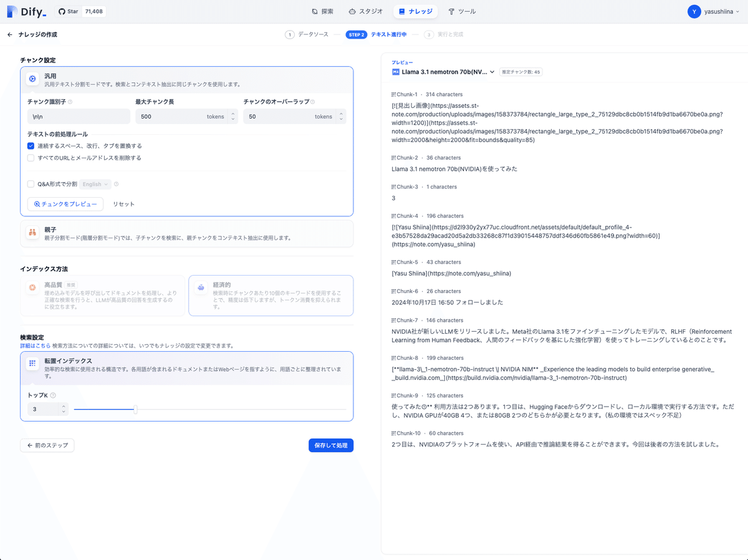Viewport: 748px width, 560px height.
Task: Open the 探索 tab
Action: point(322,11)
